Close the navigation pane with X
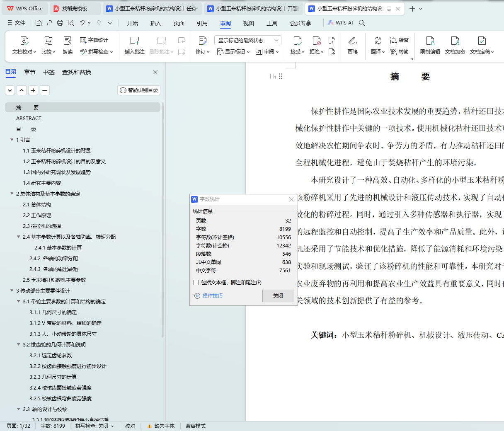Screen dimensions: 504x431 pyautogui.click(x=155, y=72)
